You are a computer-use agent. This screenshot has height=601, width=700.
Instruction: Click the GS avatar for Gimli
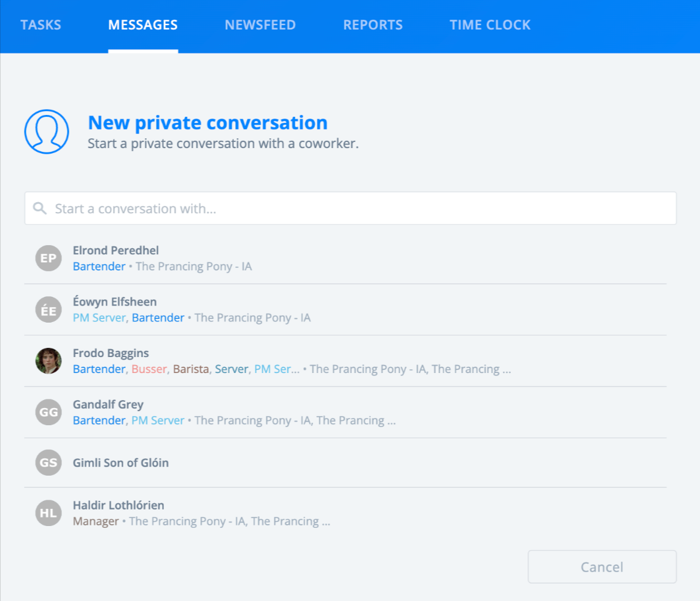49,463
